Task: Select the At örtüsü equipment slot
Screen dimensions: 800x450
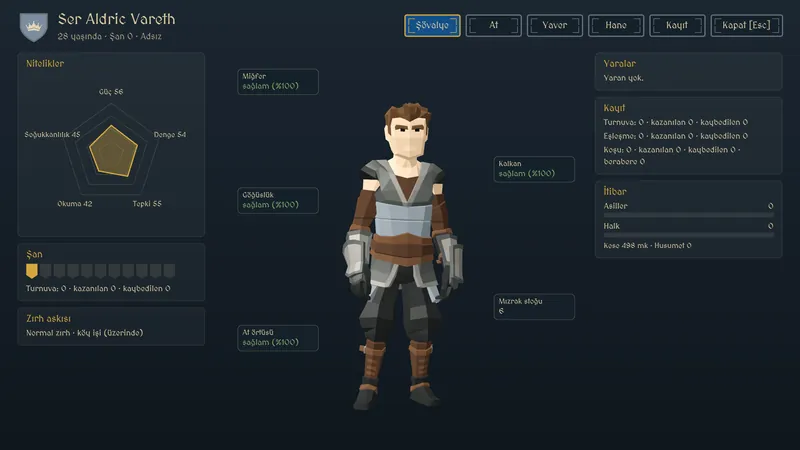Action: tap(278, 338)
